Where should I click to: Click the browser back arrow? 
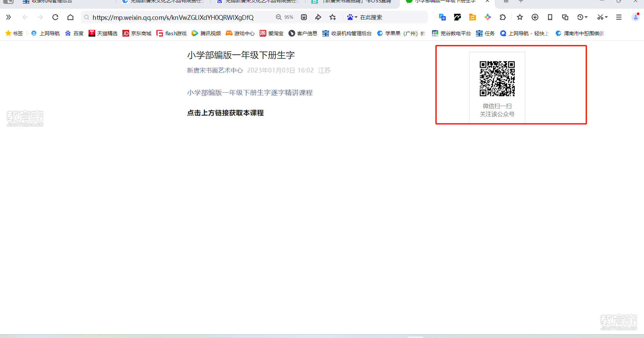tap(25, 17)
